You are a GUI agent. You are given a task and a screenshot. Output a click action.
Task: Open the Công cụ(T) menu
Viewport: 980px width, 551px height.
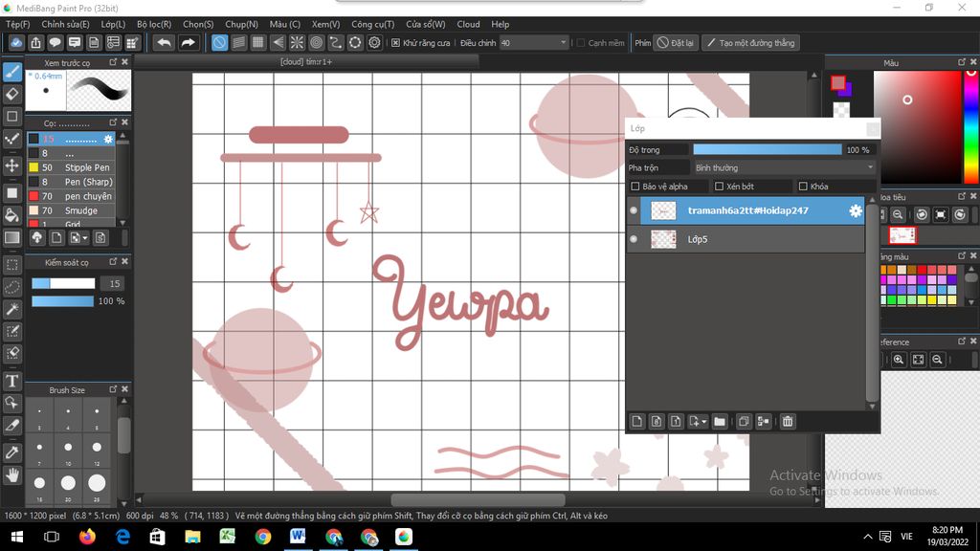click(373, 24)
